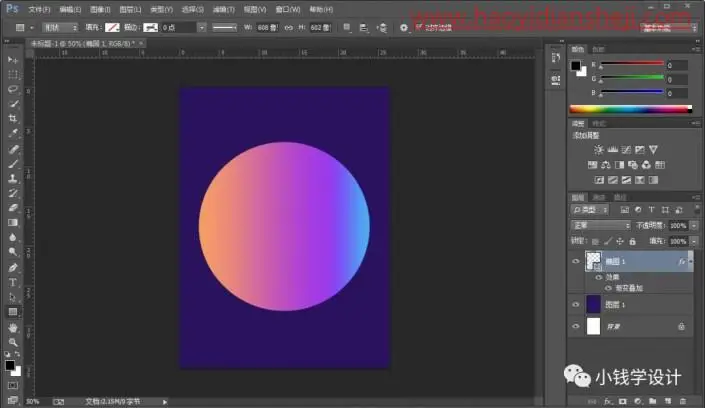Screen dimensions: 705x408
Task: Toggle visibility of 效果 effects
Action: click(598, 278)
